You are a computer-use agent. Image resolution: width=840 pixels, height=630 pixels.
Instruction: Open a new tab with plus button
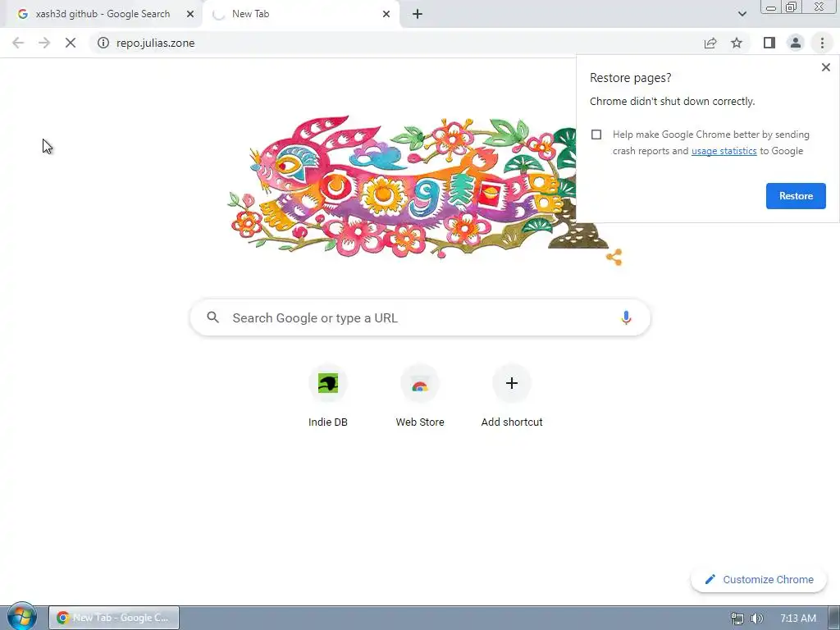418,14
